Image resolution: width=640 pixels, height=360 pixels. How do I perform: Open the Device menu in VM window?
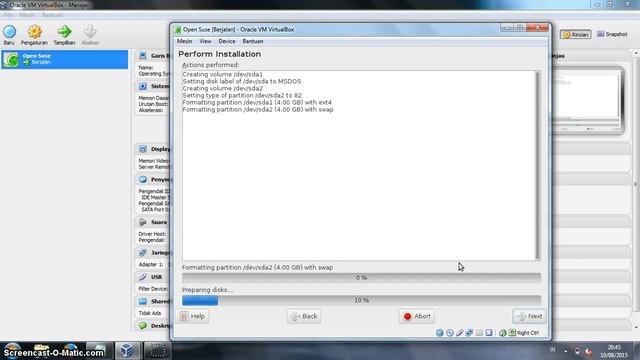click(x=227, y=41)
